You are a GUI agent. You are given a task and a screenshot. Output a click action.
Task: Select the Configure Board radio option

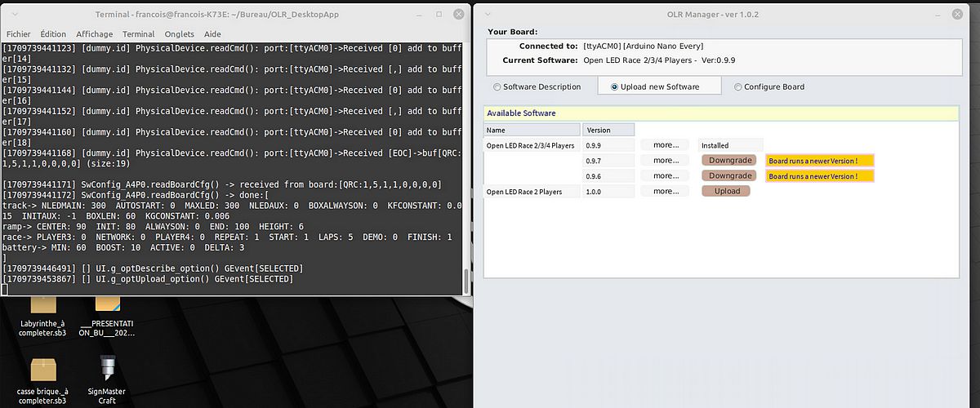(769, 86)
